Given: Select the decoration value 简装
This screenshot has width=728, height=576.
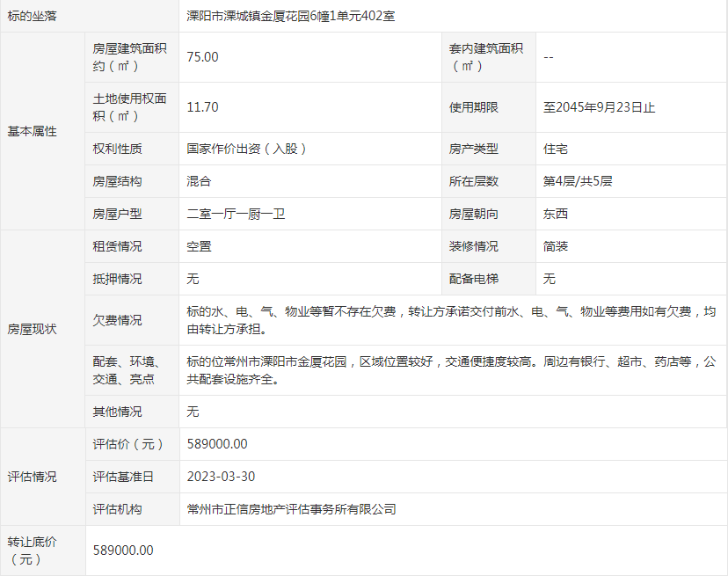Looking at the screenshot, I should tap(556, 246).
